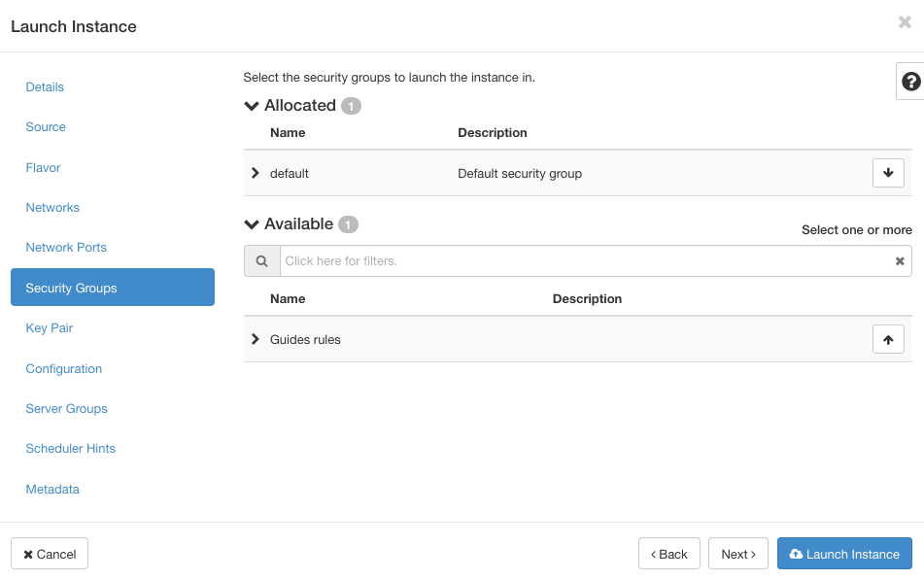Image resolution: width=924 pixels, height=580 pixels.
Task: Switch to the Networks step
Action: coord(52,207)
